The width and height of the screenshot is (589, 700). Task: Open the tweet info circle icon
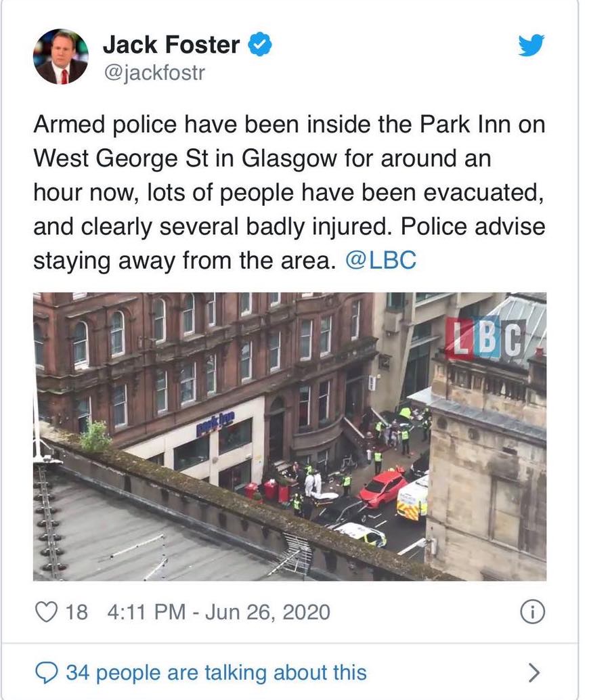(x=532, y=612)
